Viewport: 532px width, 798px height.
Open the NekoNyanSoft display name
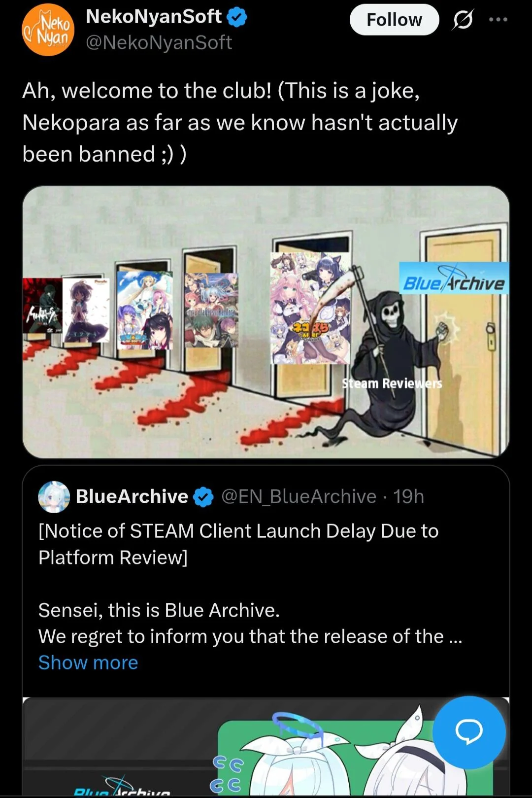(x=154, y=17)
